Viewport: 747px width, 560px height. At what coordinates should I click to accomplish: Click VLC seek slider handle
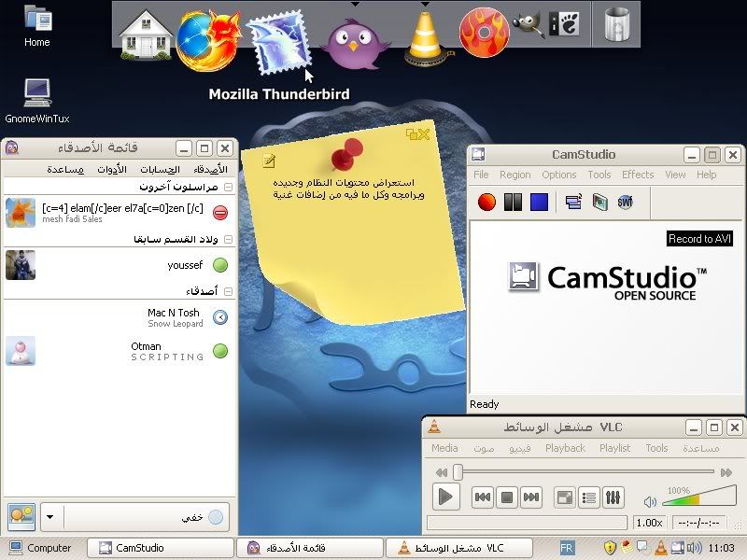tap(458, 472)
